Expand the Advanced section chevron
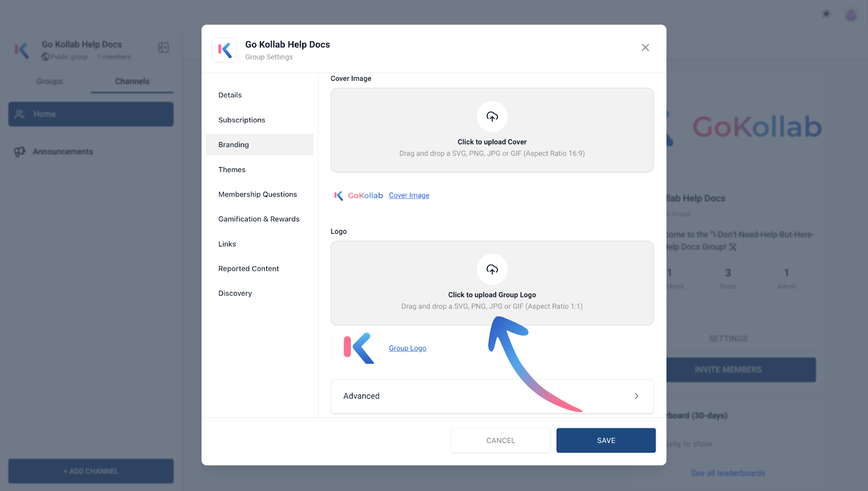The width and height of the screenshot is (868, 491). 636,396
